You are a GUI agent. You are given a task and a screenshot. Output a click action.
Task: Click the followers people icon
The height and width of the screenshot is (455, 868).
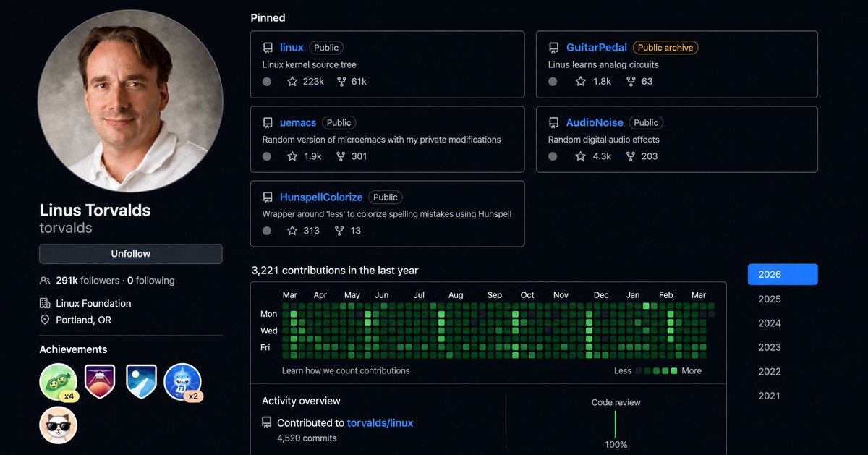pos(46,281)
